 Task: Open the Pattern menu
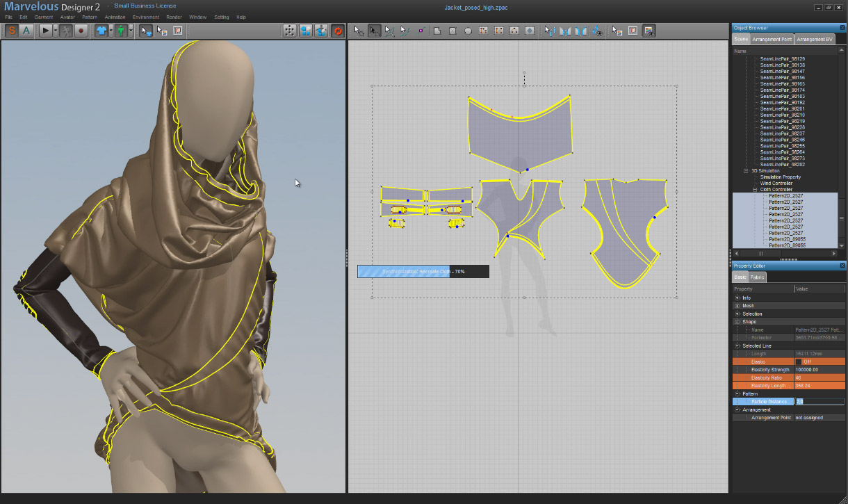[x=90, y=17]
